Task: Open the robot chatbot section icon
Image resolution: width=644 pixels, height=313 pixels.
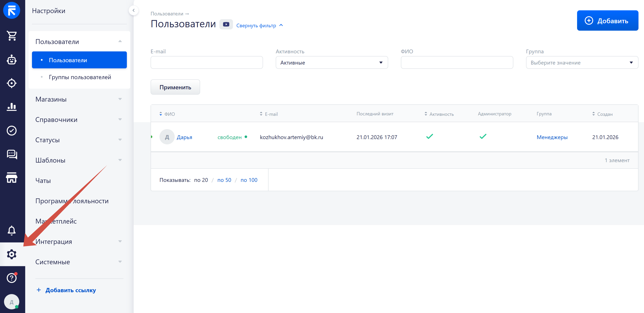Action: click(x=12, y=60)
